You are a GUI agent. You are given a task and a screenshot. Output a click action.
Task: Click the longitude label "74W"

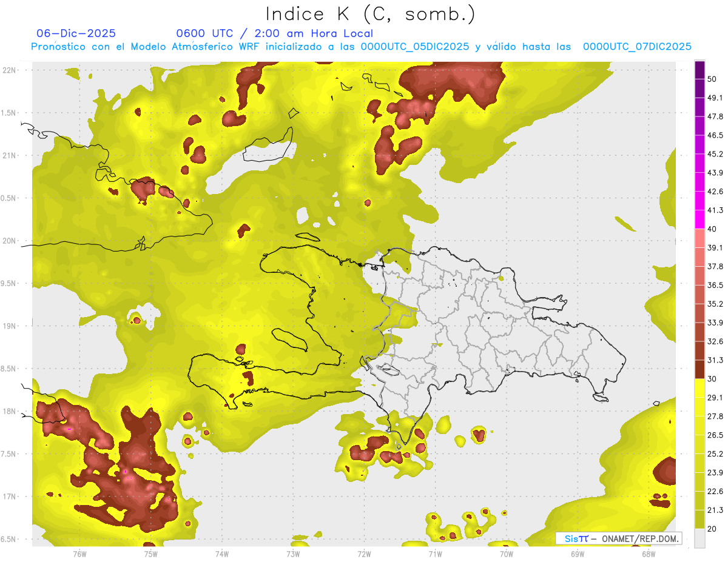click(221, 554)
